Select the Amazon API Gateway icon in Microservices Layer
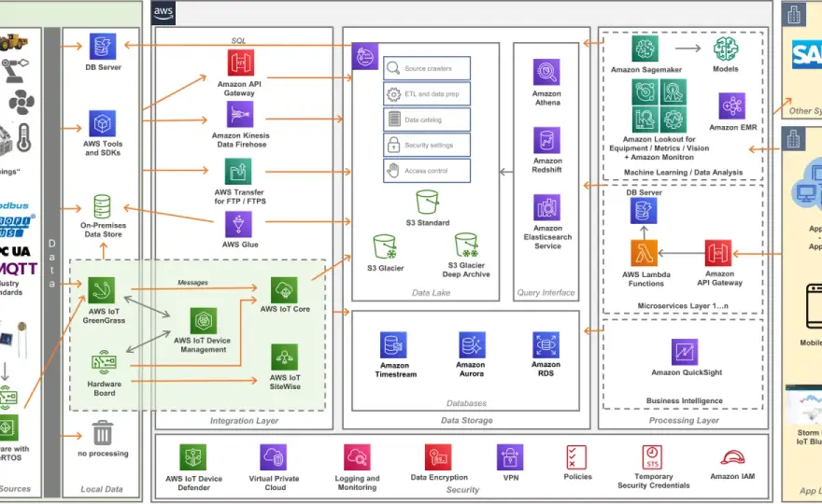 [x=718, y=253]
